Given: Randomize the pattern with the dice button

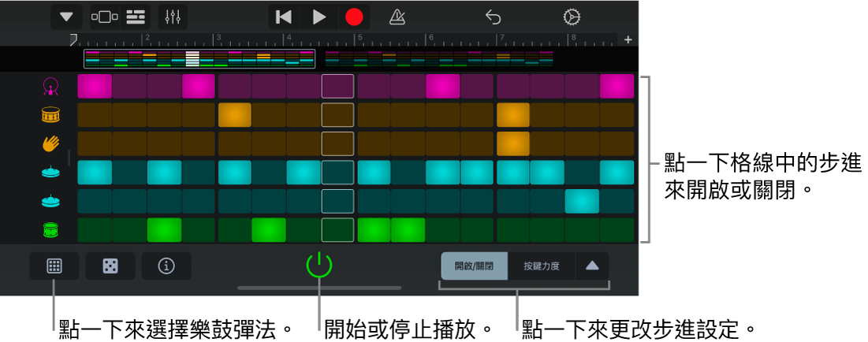Looking at the screenshot, I should pos(110,266).
